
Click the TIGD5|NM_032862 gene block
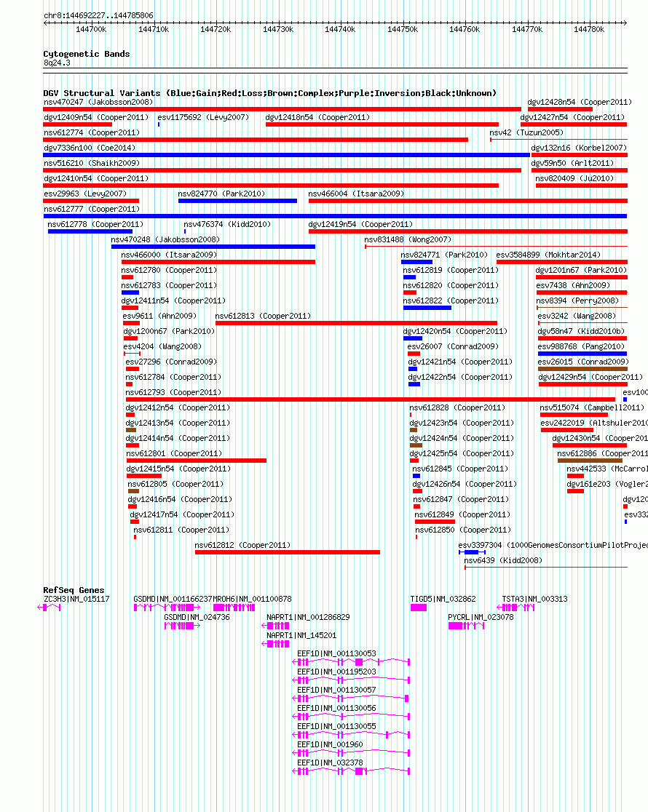point(419,608)
